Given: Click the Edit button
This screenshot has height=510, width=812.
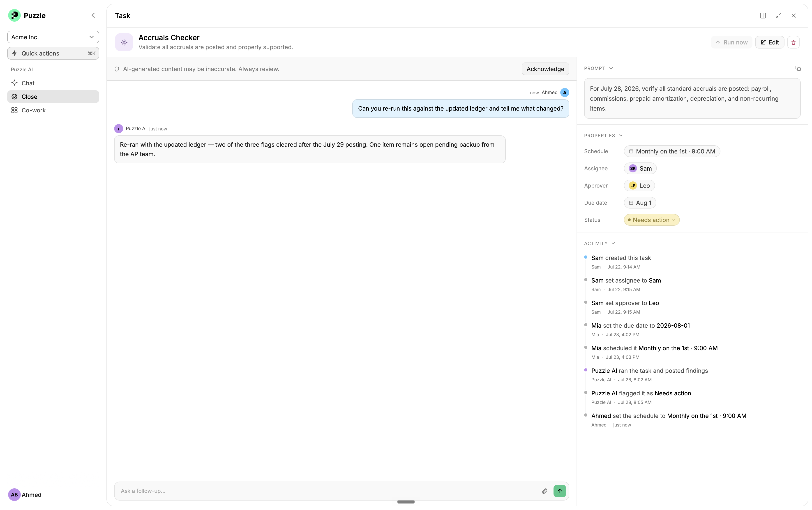Looking at the screenshot, I should click(x=770, y=42).
